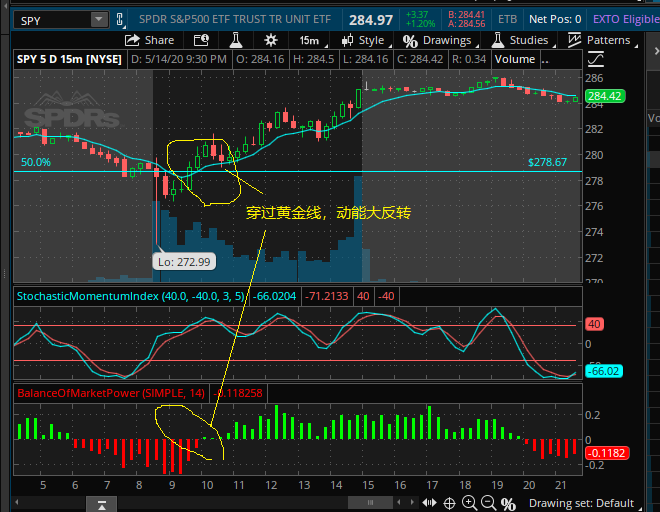Click the R: 0.34 range value
Image resolution: width=660 pixels, height=512 pixels.
(469, 59)
